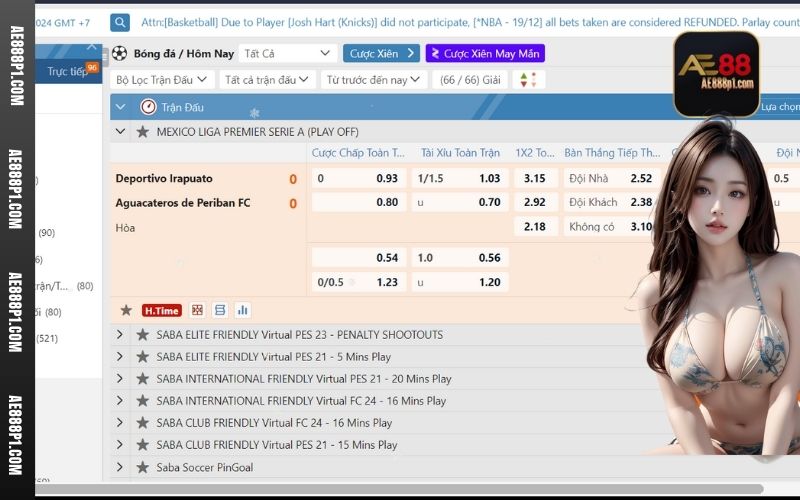Star the Saba Soccer PinGoal league

142,467
